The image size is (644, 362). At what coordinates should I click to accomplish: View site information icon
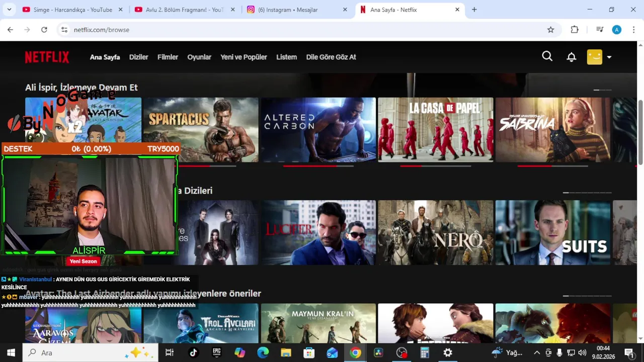pyautogui.click(x=64, y=30)
